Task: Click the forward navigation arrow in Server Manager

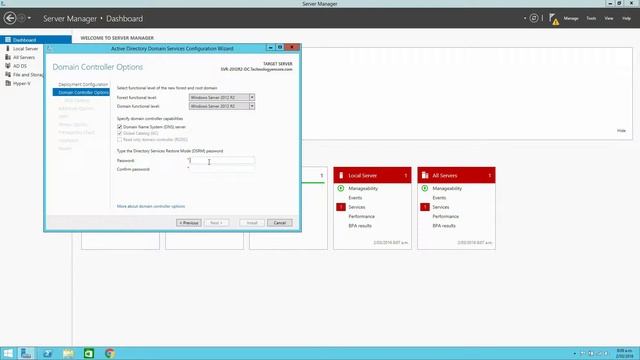Action: 22,18
